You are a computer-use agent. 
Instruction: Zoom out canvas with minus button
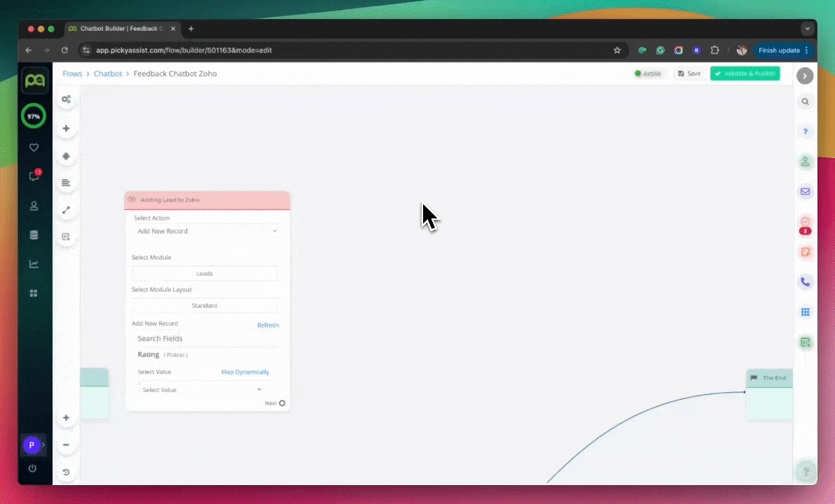pos(66,444)
